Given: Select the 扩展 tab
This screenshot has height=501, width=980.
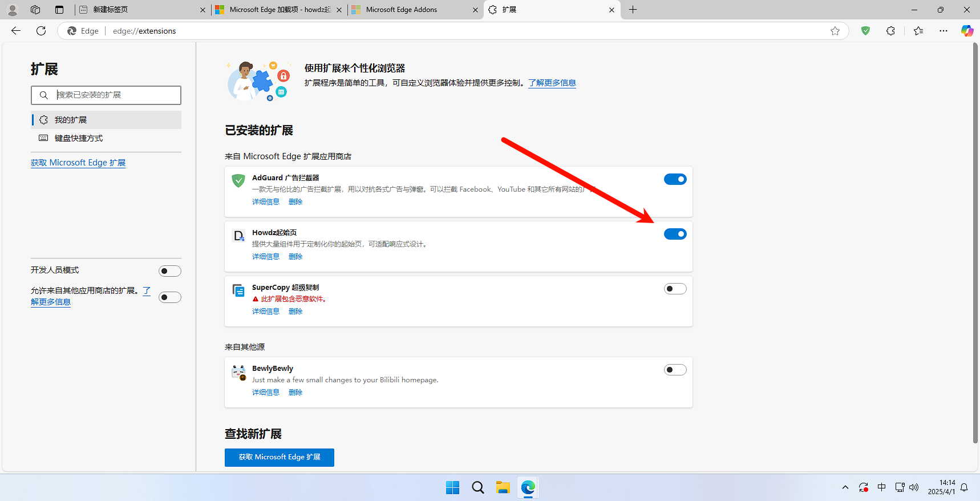Looking at the screenshot, I should pos(552,10).
